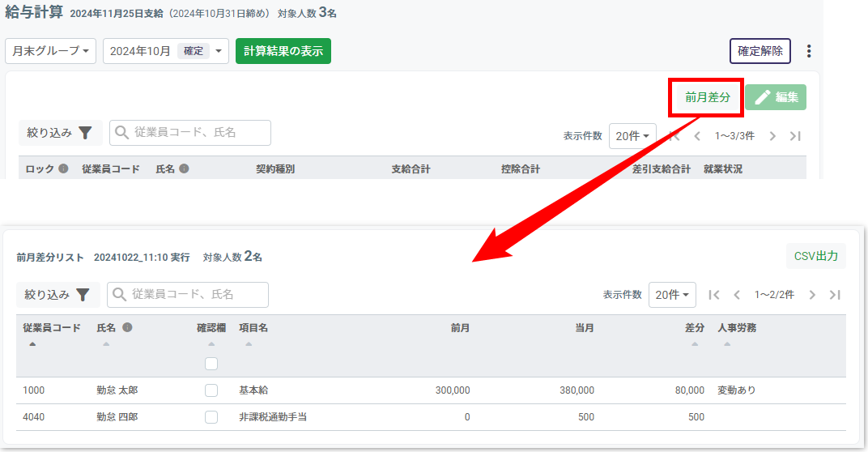Click the 380,000 current month value

click(577, 390)
